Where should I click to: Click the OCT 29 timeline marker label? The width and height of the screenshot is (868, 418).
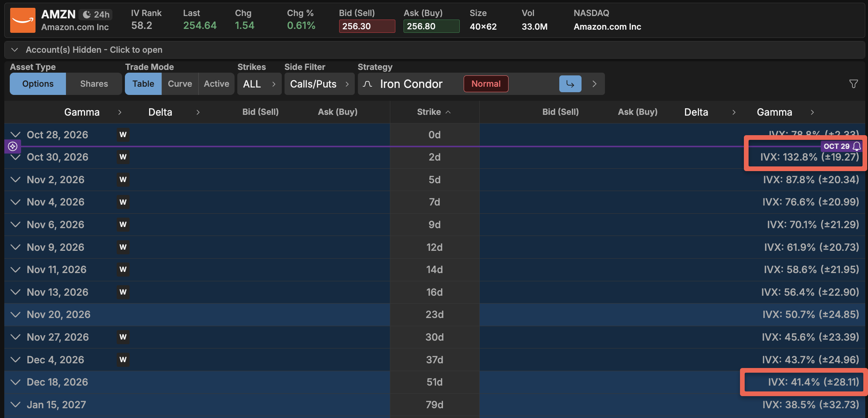[x=836, y=146]
